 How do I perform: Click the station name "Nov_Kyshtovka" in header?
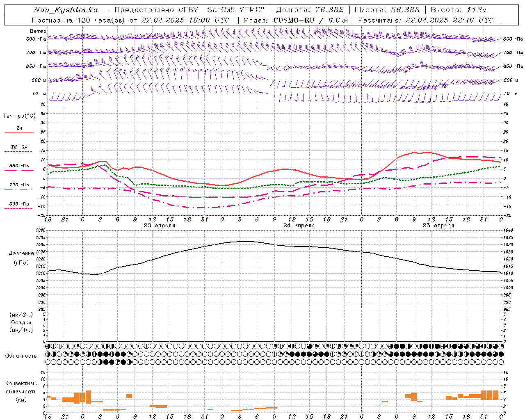66,10
